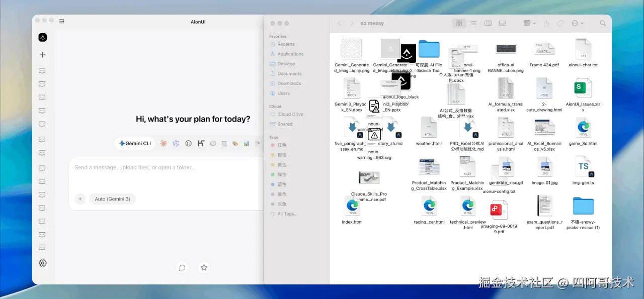The image size is (644, 299).
Task: Select the professional_analysis.html file
Action: coord(506,128)
